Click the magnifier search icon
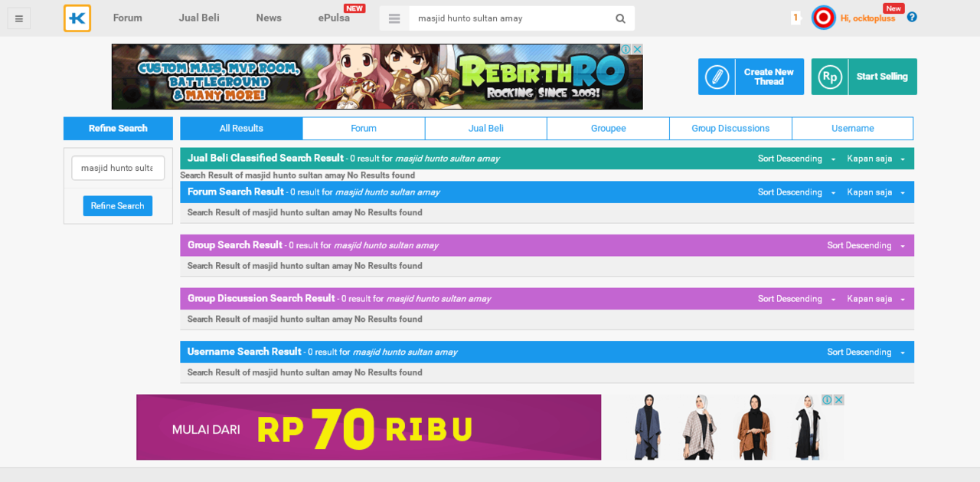This screenshot has height=482, width=980. [620, 18]
